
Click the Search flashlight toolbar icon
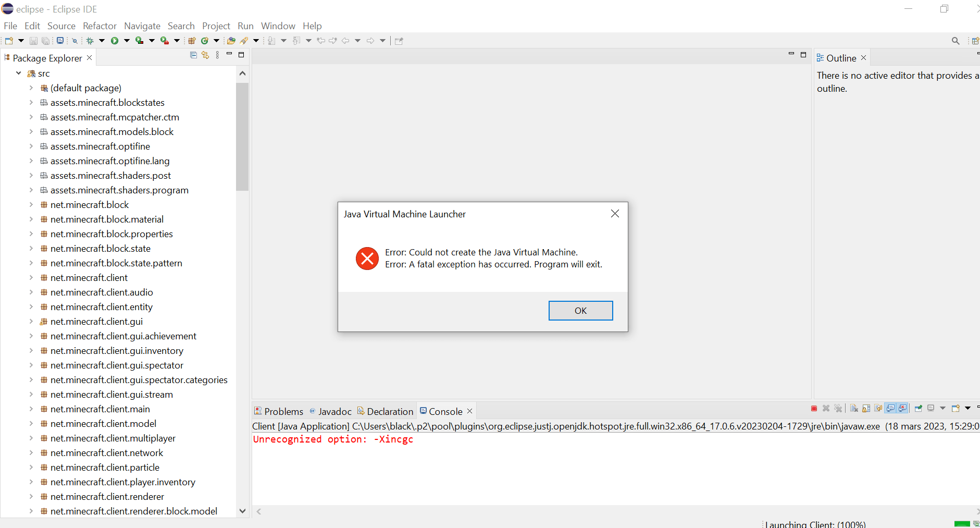(244, 41)
